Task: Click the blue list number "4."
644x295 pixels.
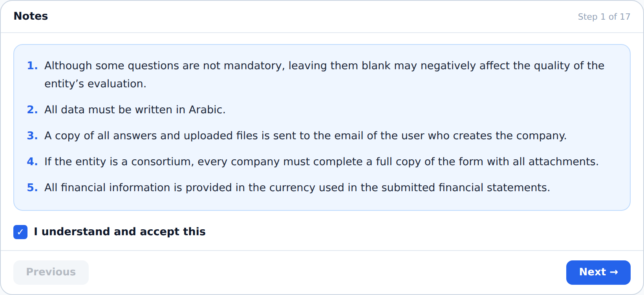Action: 32,162
